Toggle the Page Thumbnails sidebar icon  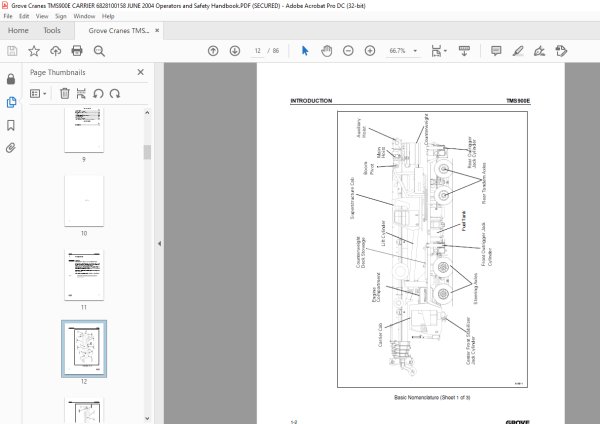click(x=11, y=102)
